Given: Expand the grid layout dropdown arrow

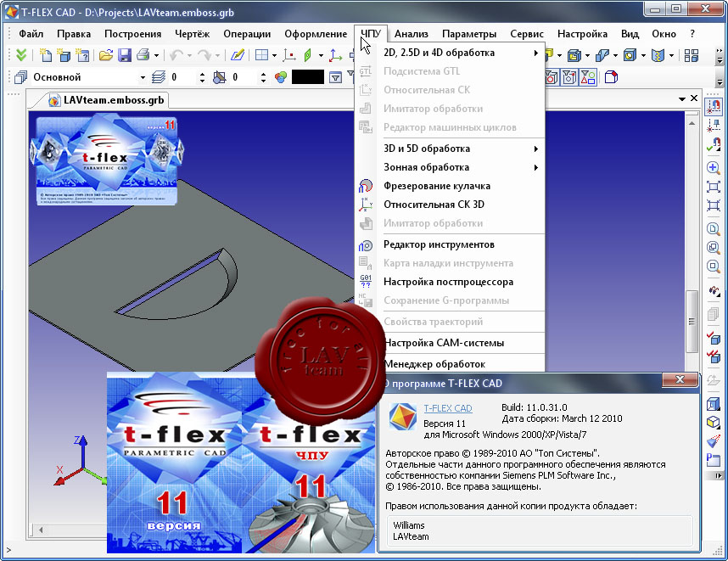Looking at the screenshot, I should [274, 56].
